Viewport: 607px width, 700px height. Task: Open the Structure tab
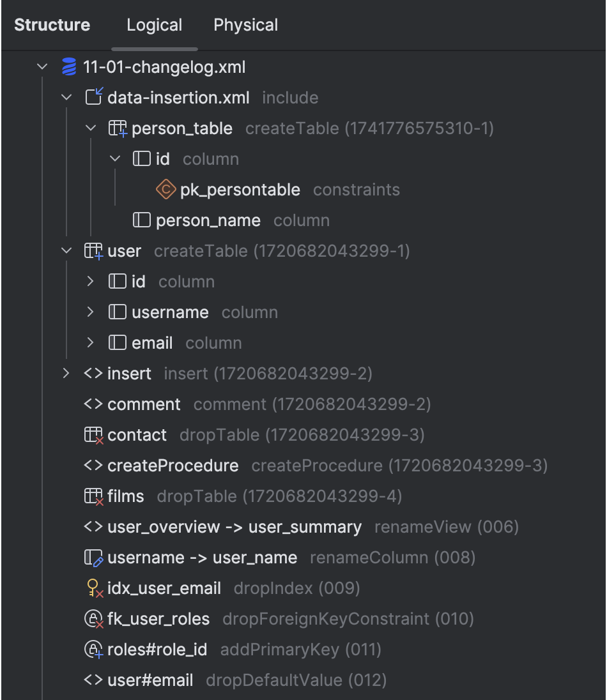(52, 25)
